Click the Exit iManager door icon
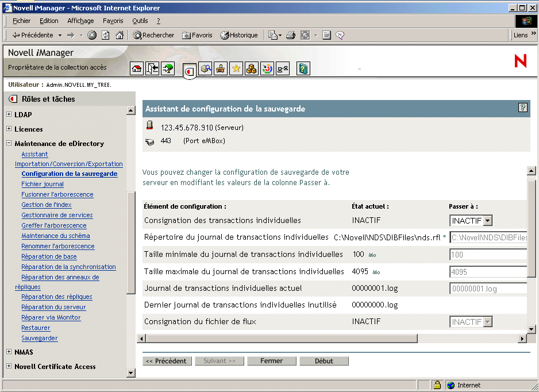The image size is (539, 392). (152, 68)
